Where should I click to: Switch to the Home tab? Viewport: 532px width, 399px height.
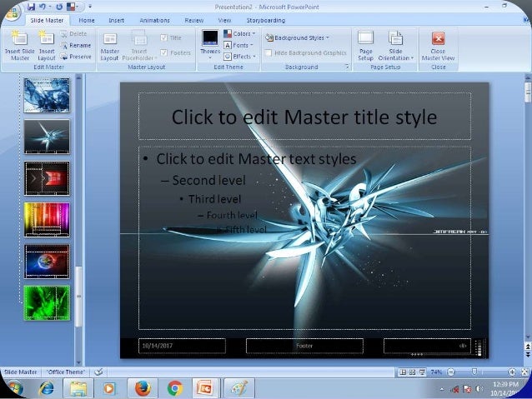pyautogui.click(x=87, y=20)
